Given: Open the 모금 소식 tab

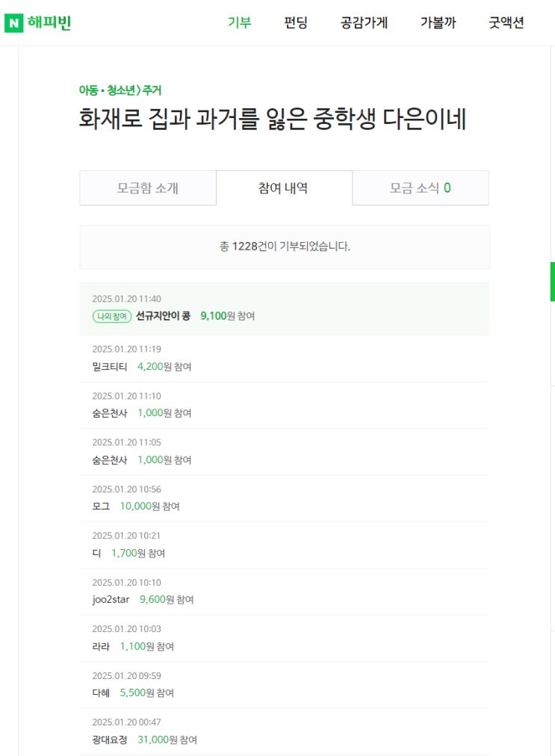Looking at the screenshot, I should tap(420, 188).
